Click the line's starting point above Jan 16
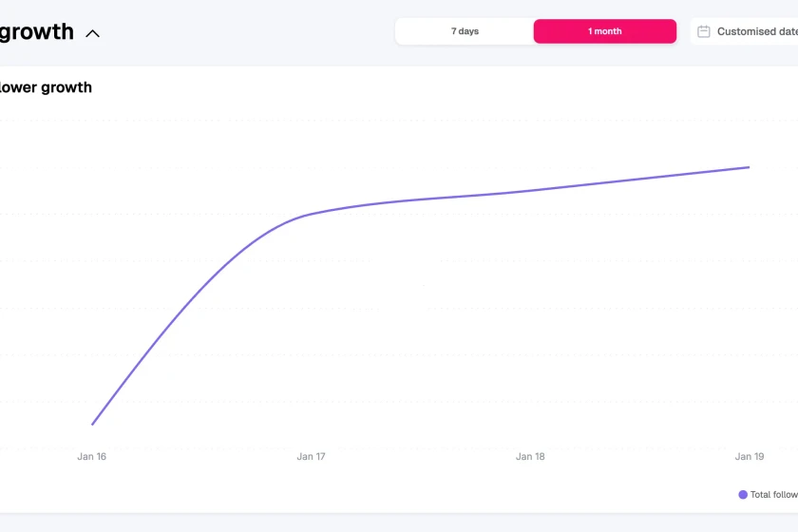This screenshot has width=798, height=532. (x=92, y=424)
